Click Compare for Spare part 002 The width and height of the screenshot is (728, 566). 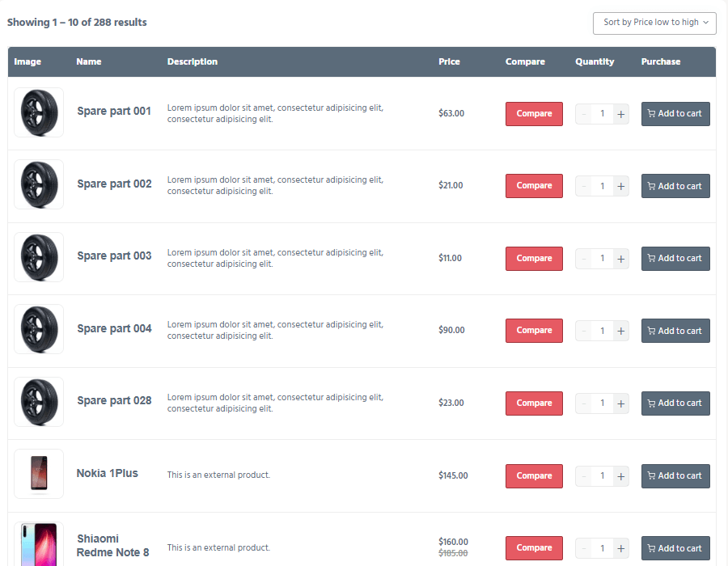[534, 186]
